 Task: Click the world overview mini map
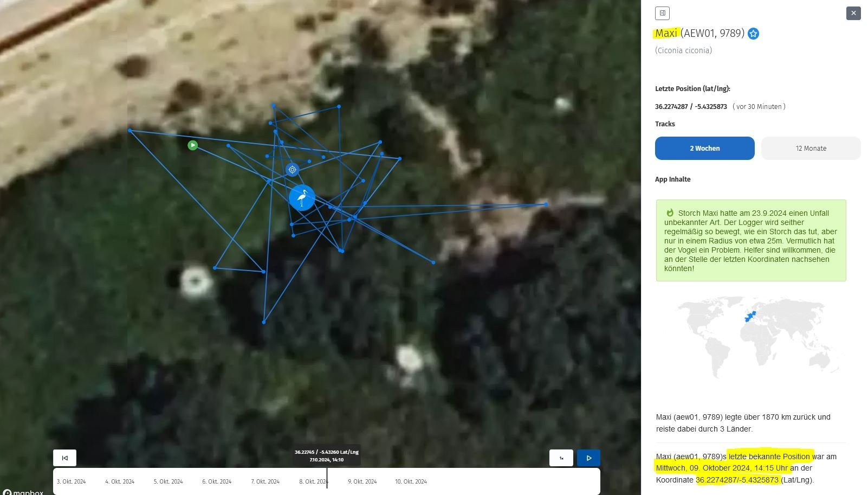(759, 336)
